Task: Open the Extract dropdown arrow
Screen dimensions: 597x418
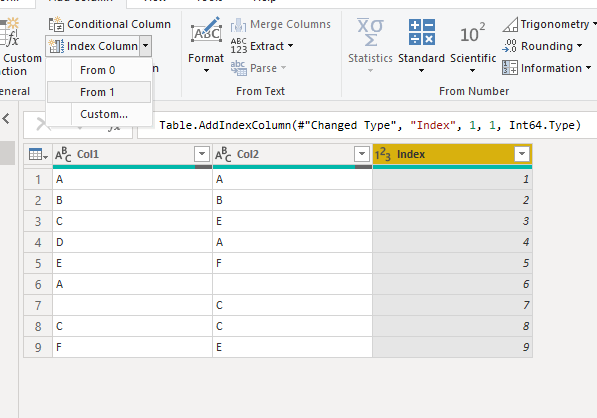Action: 291,46
